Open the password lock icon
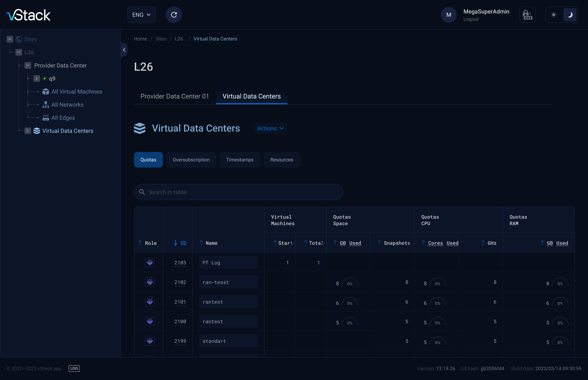The width and height of the screenshot is (588, 380). pyautogui.click(x=527, y=15)
